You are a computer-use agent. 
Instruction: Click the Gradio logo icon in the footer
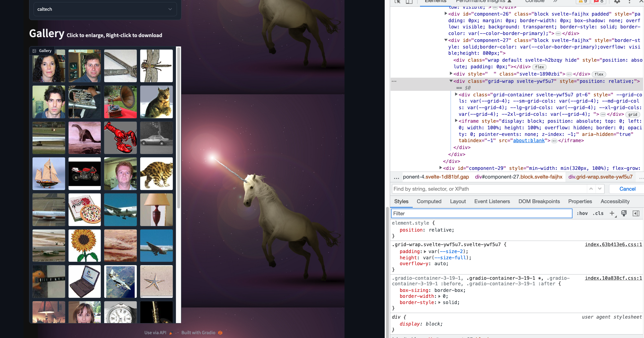point(220,333)
